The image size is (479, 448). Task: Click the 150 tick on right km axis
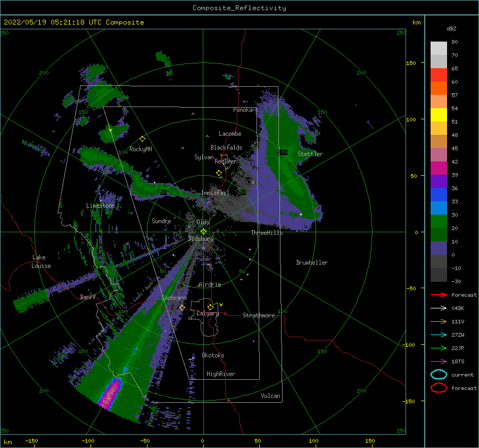pyautogui.click(x=411, y=63)
